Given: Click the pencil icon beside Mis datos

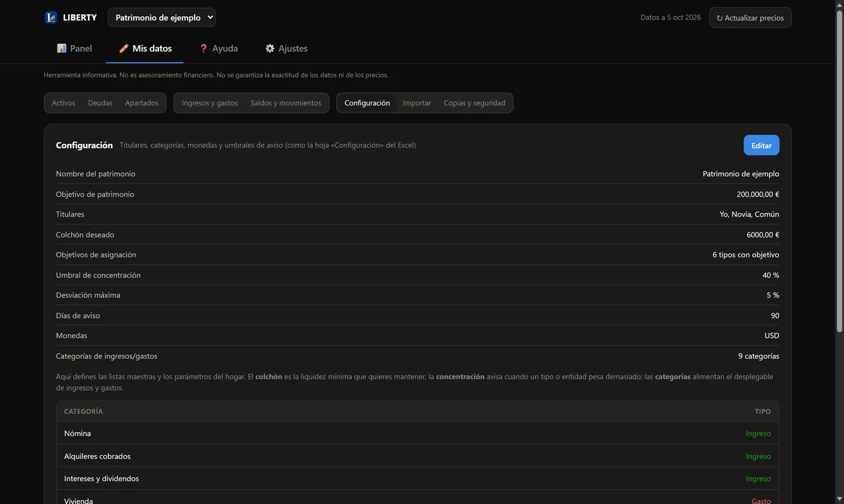Looking at the screenshot, I should click(x=124, y=48).
